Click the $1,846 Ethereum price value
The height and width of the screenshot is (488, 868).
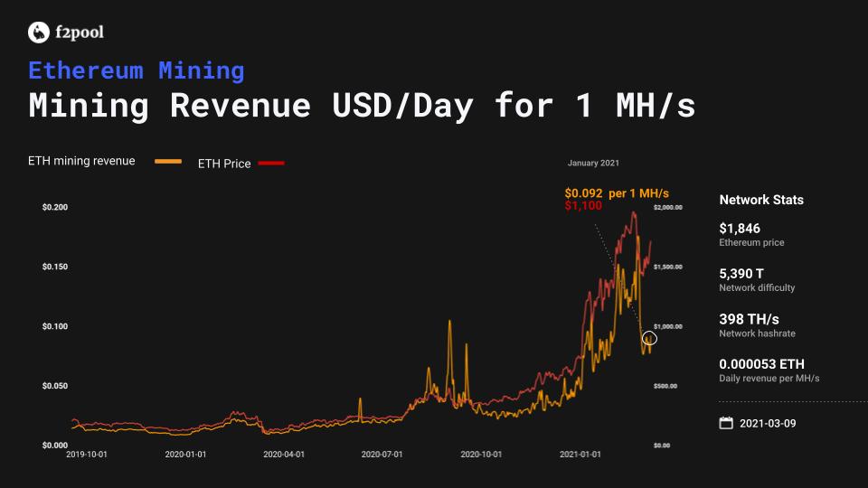coord(740,229)
